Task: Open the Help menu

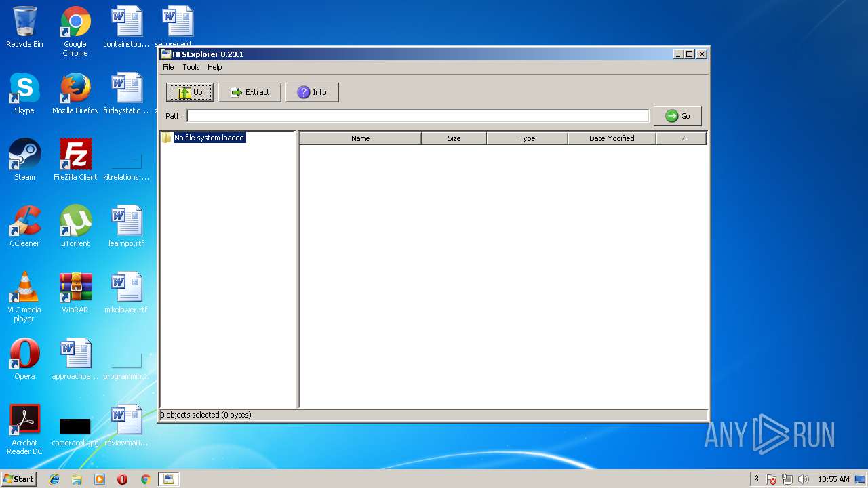Action: [215, 67]
